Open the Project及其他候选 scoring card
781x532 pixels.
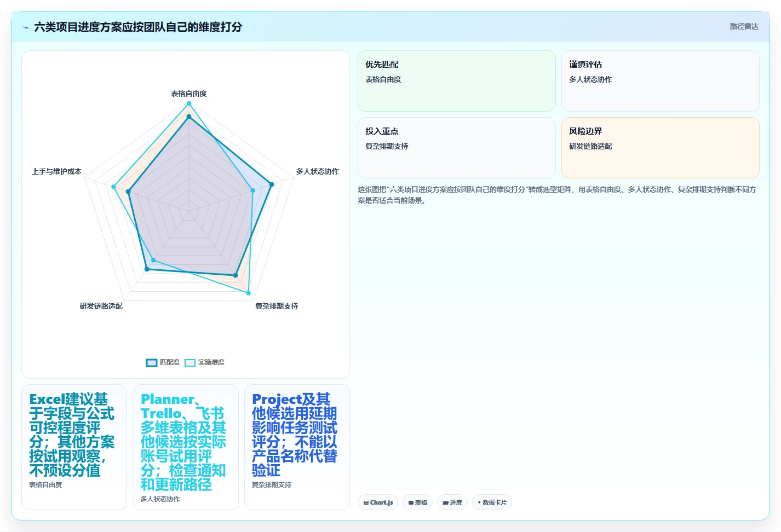click(x=297, y=447)
